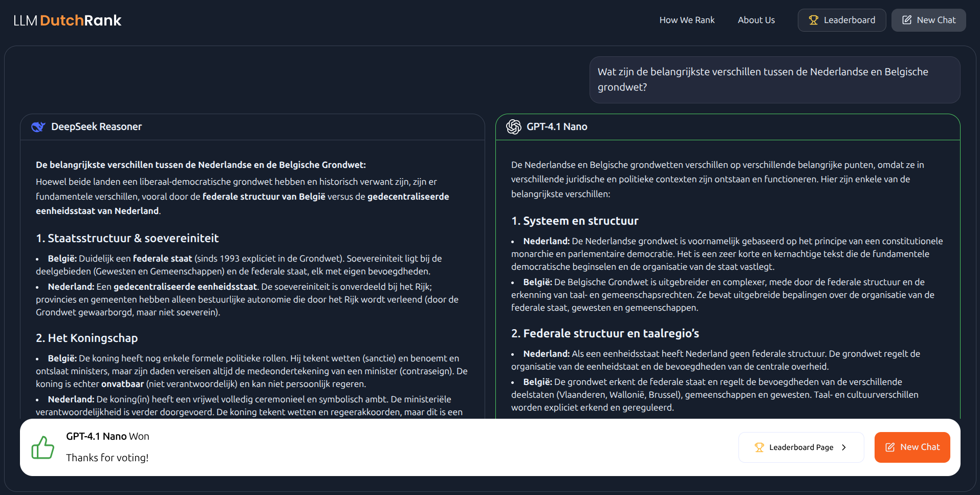980x495 pixels.
Task: Click the "GPT-4.1 Nano Won" result text
Action: (107, 437)
